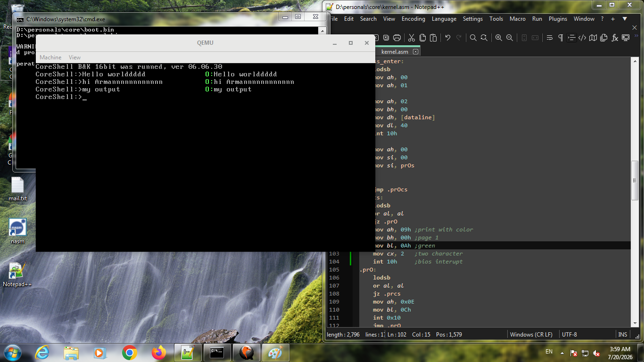Open Firefox from the taskbar
The height and width of the screenshot is (362, 644).
click(x=159, y=352)
